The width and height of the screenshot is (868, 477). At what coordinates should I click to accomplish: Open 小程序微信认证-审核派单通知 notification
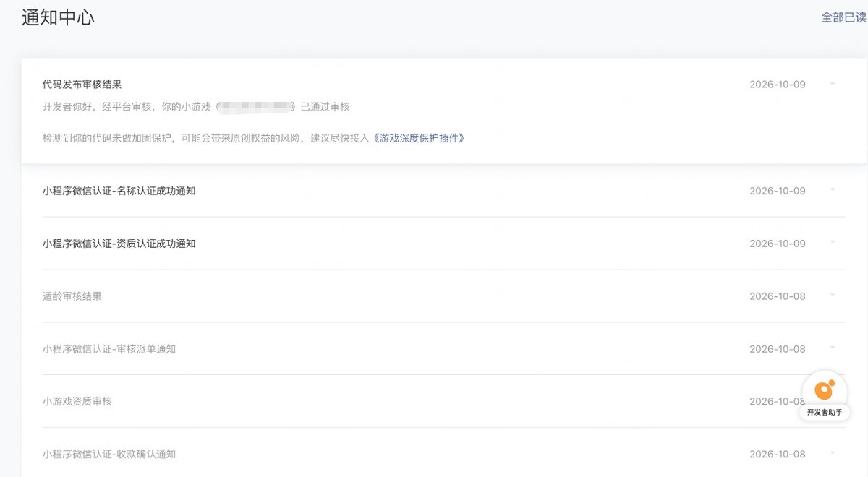109,349
